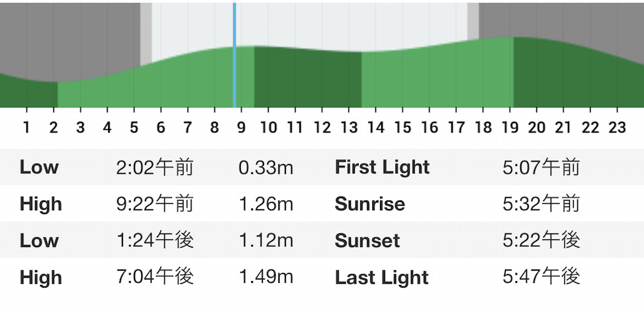Click the 1:24午後 low tide time
This screenshot has width=644, height=310.
pos(155,241)
